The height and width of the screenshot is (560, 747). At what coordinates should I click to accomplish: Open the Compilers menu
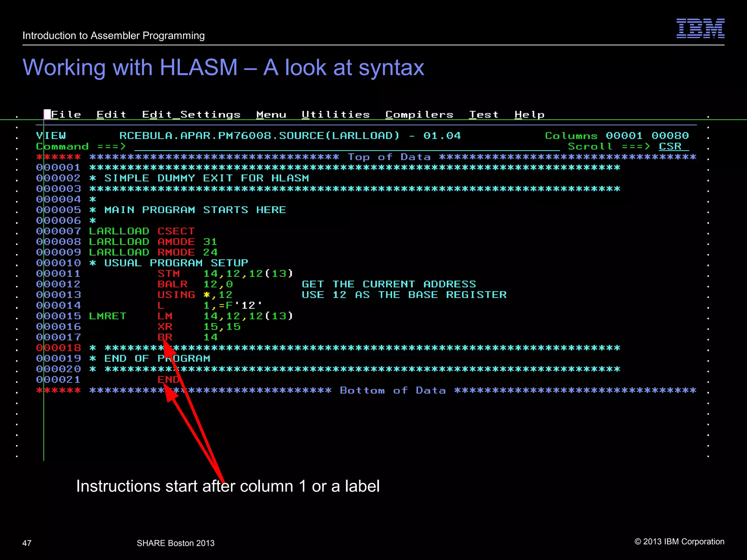pyautogui.click(x=419, y=114)
